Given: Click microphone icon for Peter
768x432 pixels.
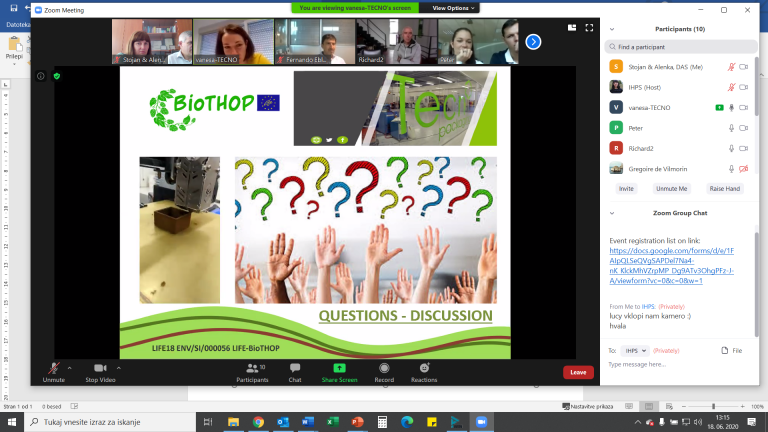Looking at the screenshot, I should (x=731, y=128).
